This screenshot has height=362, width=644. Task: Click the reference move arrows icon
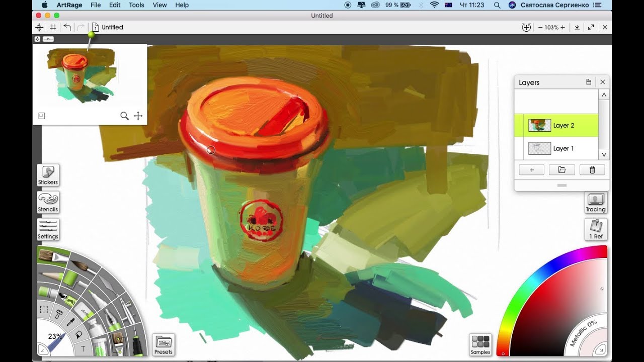coord(138,116)
